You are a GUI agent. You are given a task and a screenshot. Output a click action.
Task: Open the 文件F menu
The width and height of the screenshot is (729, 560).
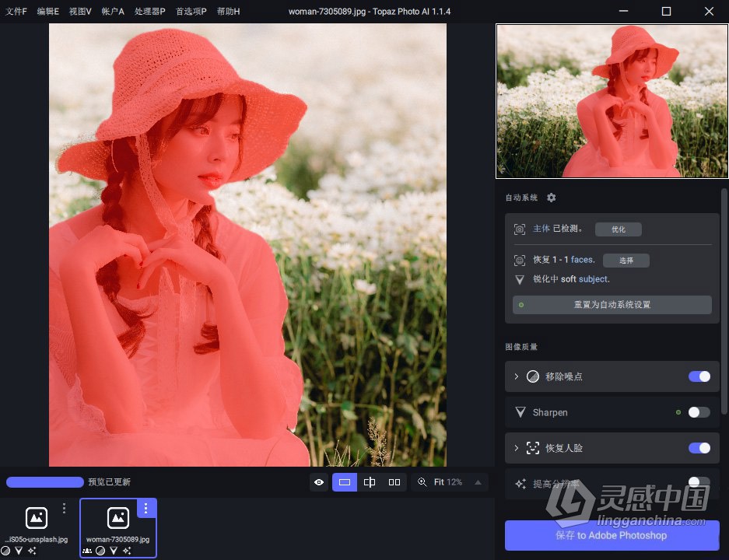(x=16, y=11)
